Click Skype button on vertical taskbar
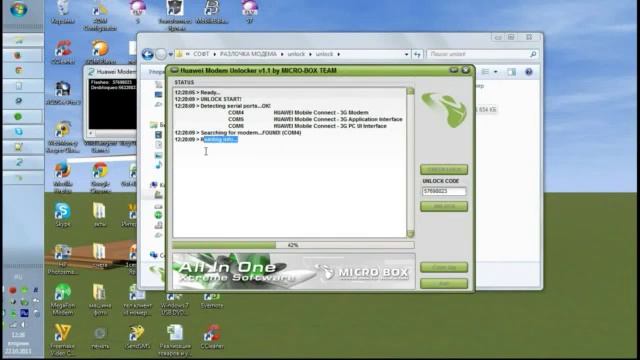The image size is (640, 360). coord(18,131)
